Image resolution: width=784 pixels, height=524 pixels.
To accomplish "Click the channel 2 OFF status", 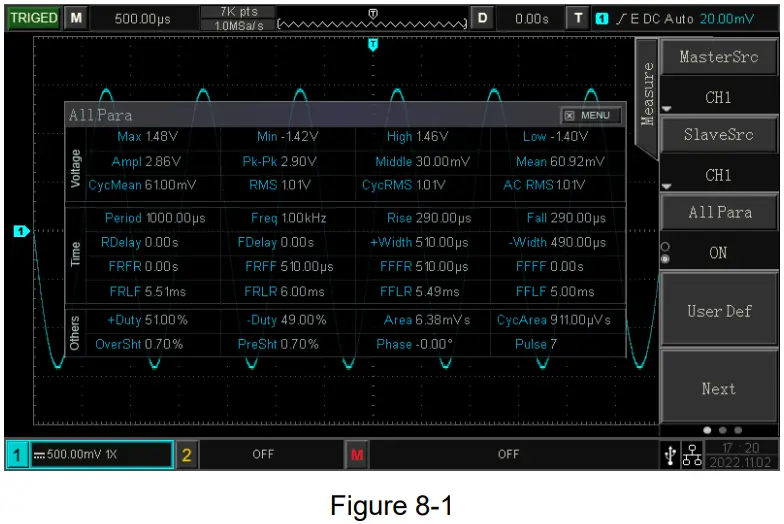I will point(263,454).
